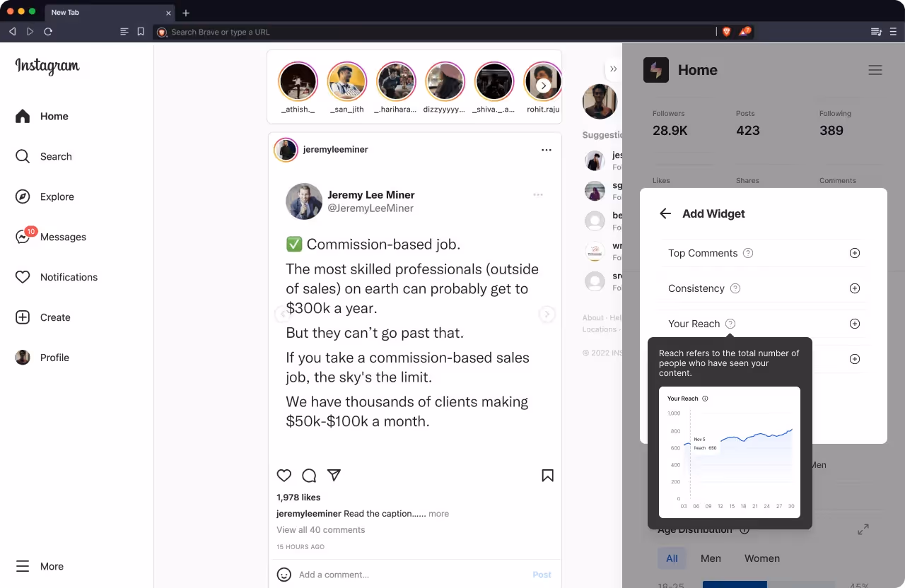
Task: Add the Top Comments widget
Action: point(854,253)
